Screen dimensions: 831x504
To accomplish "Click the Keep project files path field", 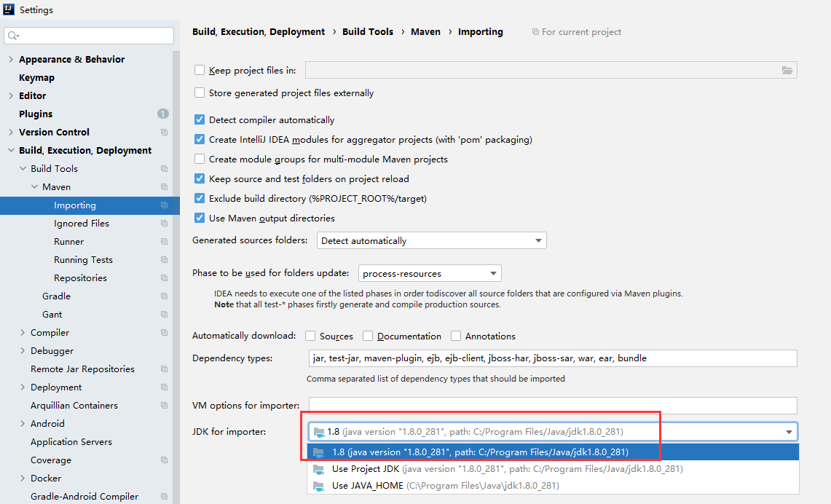I will [551, 70].
